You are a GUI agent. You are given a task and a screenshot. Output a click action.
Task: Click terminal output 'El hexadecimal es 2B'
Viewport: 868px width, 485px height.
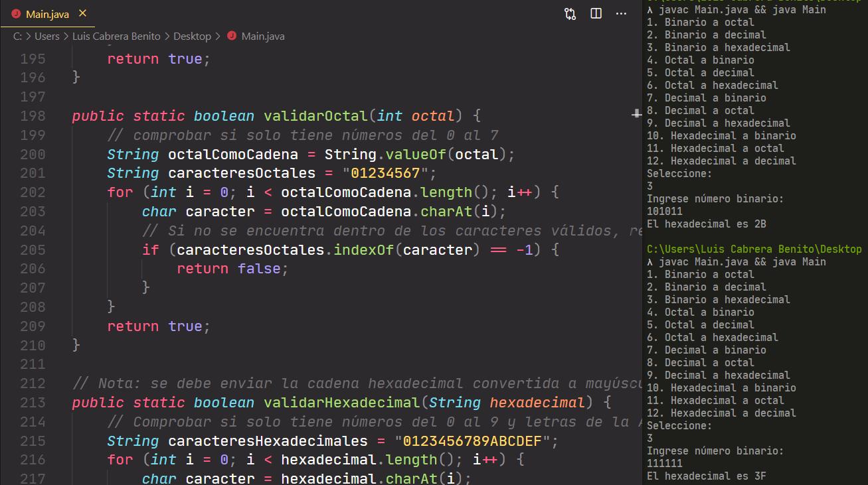click(x=707, y=224)
